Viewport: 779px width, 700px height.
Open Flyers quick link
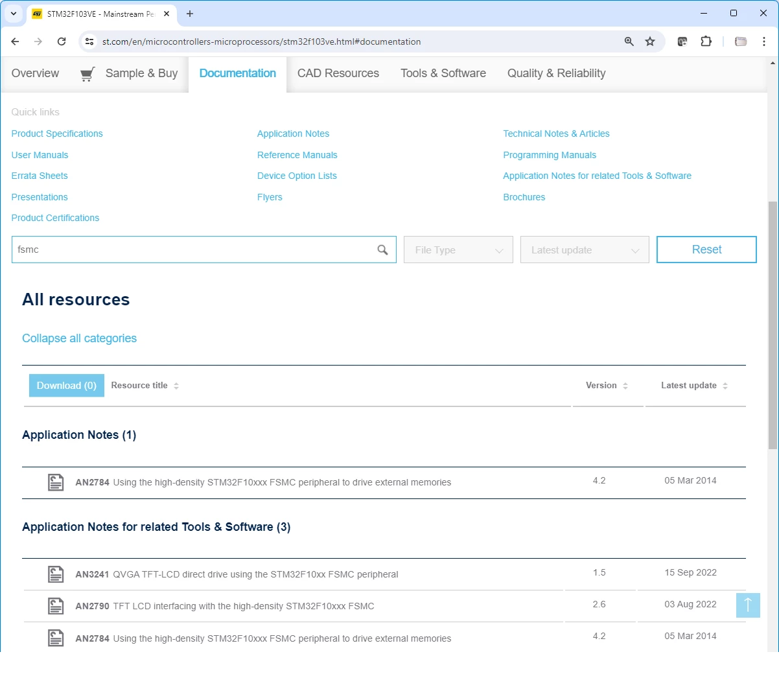tap(270, 197)
